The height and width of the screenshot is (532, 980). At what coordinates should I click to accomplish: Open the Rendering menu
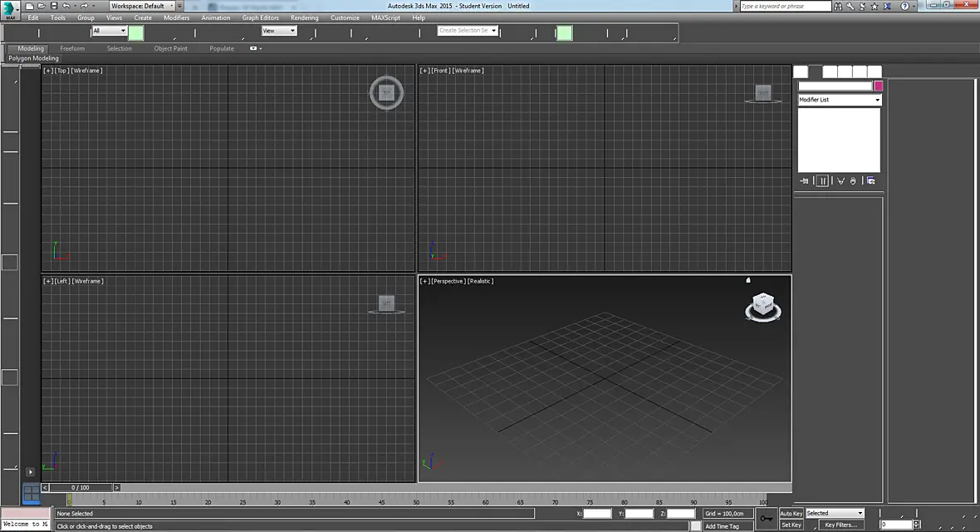[x=304, y=17]
